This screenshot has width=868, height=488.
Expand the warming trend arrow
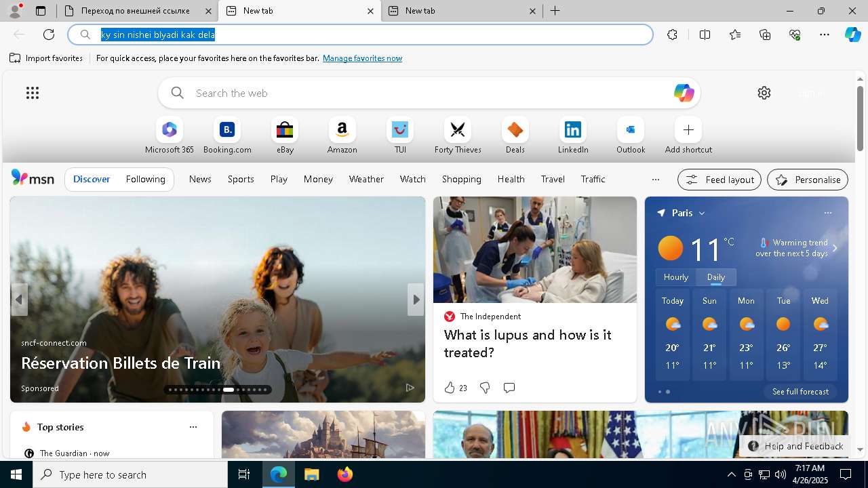[835, 248]
